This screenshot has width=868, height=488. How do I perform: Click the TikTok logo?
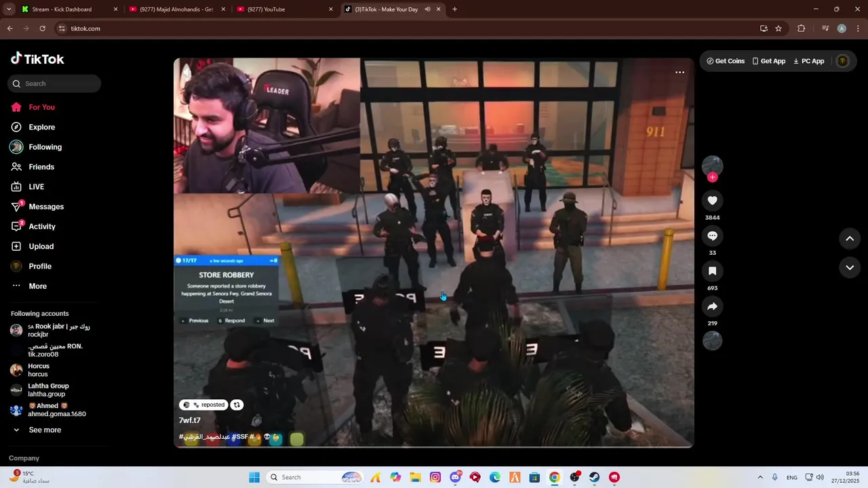click(x=37, y=59)
